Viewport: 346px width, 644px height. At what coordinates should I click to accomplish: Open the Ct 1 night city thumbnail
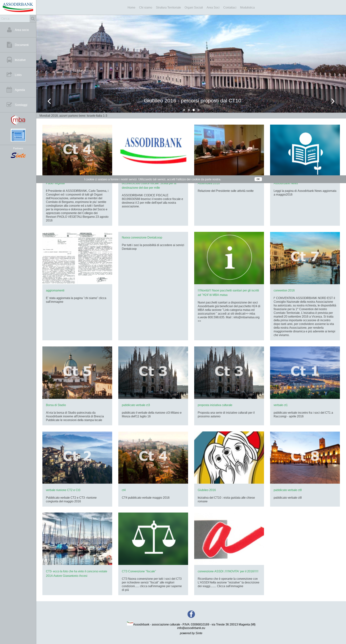305,373
